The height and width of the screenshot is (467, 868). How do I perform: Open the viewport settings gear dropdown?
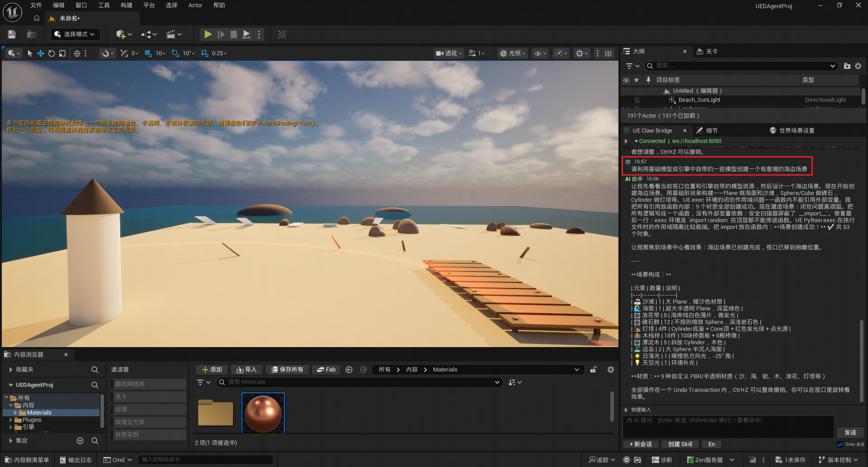coord(581,53)
